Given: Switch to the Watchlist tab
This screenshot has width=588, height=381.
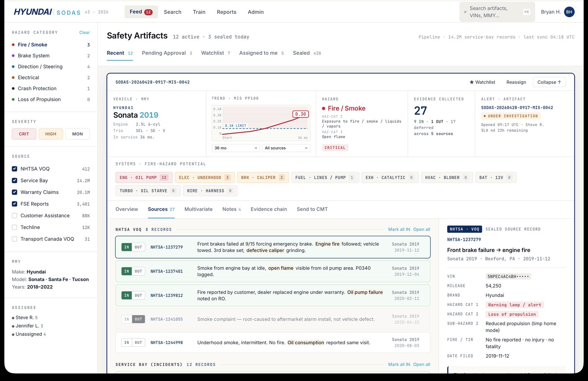Looking at the screenshot, I should pyautogui.click(x=216, y=53).
